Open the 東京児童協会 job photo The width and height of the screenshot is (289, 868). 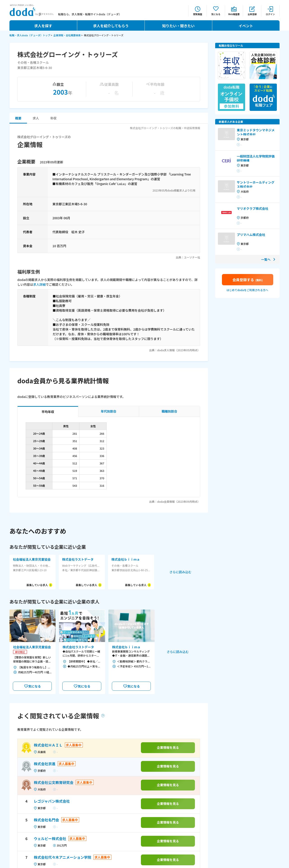point(32,626)
